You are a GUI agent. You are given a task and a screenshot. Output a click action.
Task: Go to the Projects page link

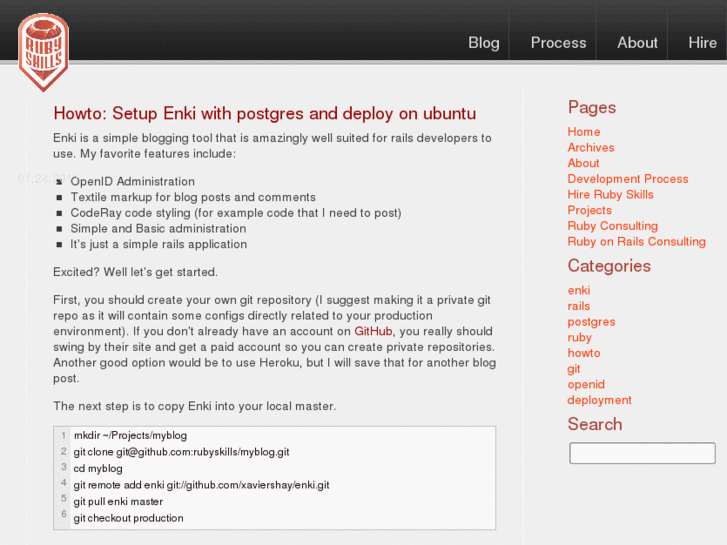pos(589,210)
